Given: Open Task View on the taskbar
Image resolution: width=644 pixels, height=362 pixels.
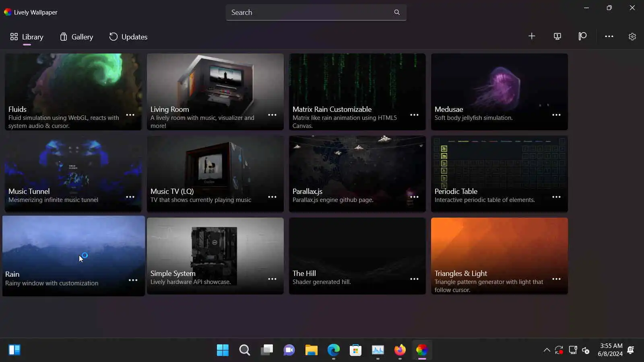Looking at the screenshot, I should click(x=267, y=350).
